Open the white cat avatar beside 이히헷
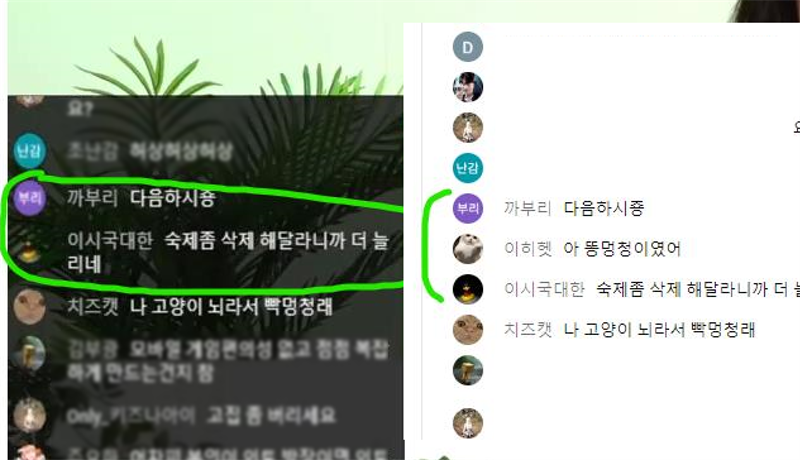Viewport: 800px width, 460px height. (468, 248)
